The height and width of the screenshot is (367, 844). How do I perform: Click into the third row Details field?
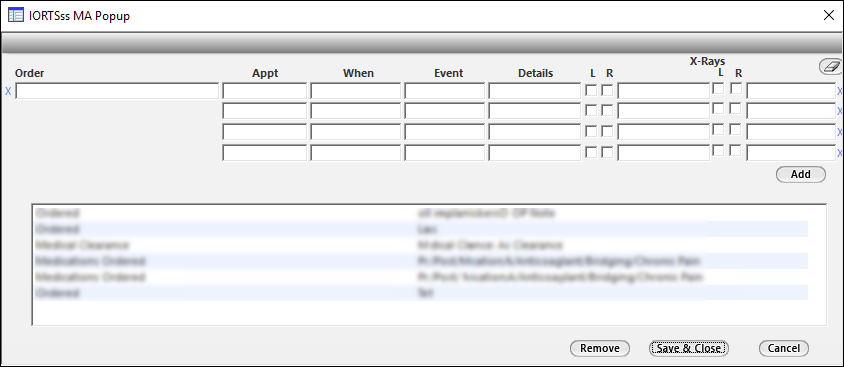(x=534, y=132)
